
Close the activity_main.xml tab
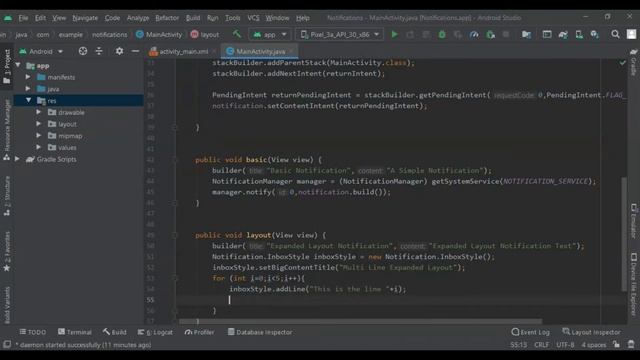click(214, 51)
